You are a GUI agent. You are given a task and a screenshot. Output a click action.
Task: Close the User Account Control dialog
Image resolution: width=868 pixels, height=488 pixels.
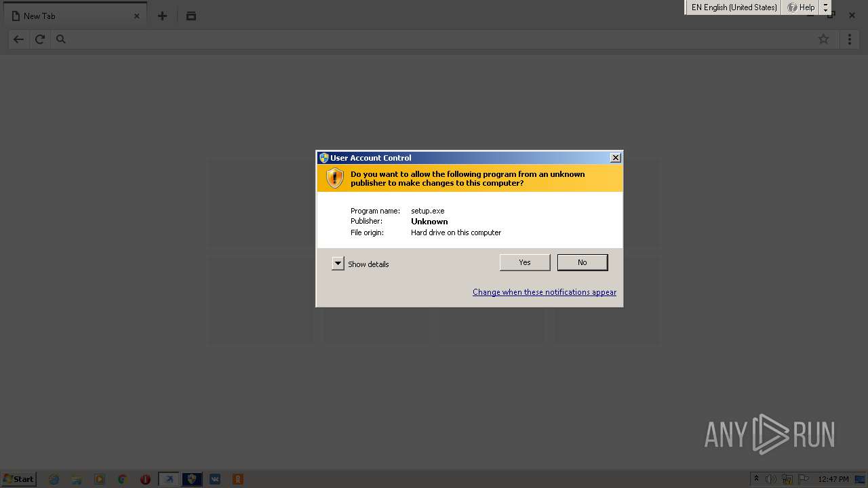coord(616,158)
